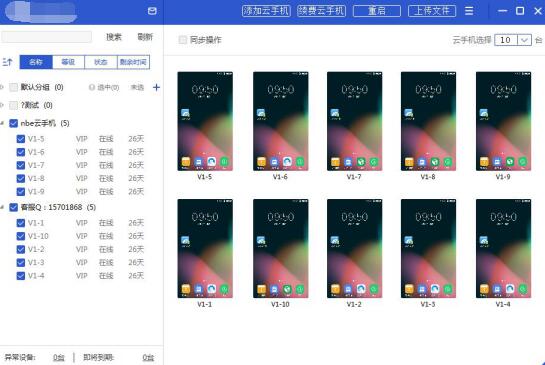Expand the ?测试 group arrow
The width and height of the screenshot is (545, 365).
coord(2,105)
